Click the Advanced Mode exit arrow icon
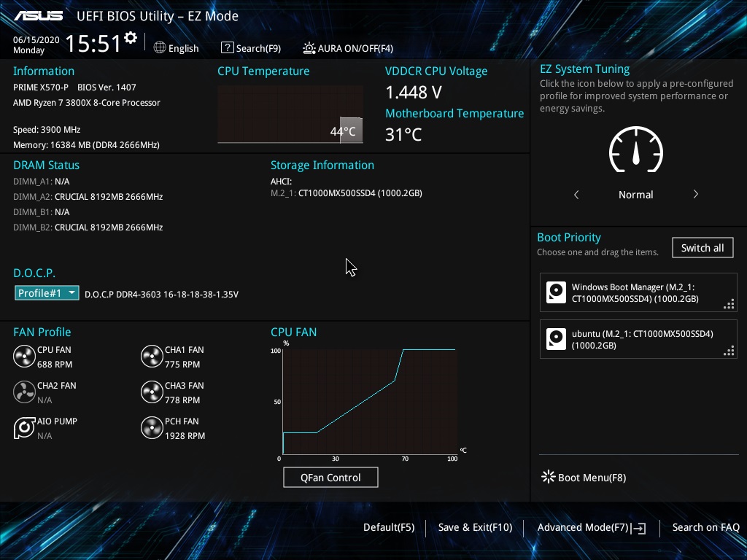The height and width of the screenshot is (560, 747). [638, 528]
